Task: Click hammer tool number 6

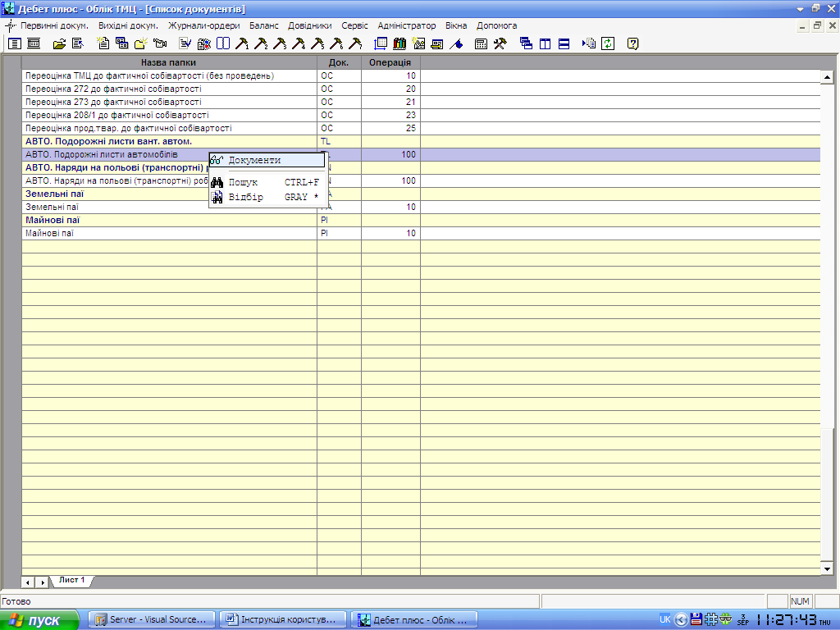Action: point(336,44)
